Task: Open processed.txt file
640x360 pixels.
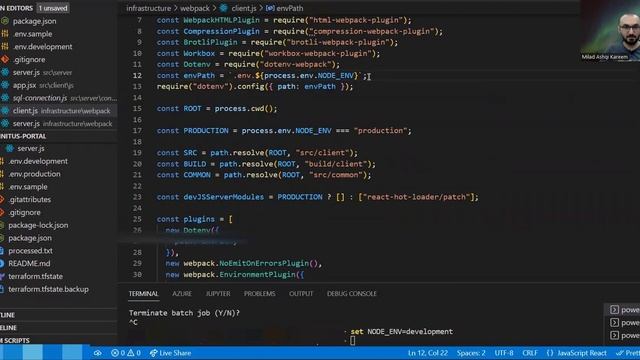Action: point(30,251)
